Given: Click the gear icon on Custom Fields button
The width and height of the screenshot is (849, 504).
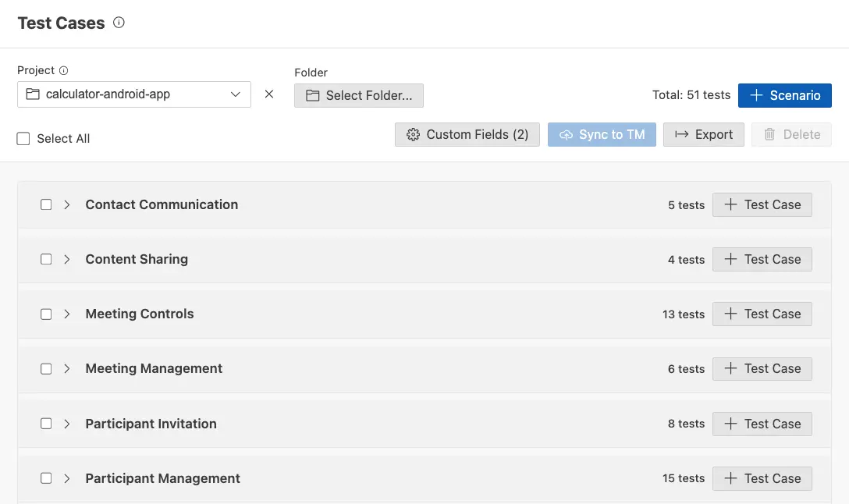Looking at the screenshot, I should [413, 134].
